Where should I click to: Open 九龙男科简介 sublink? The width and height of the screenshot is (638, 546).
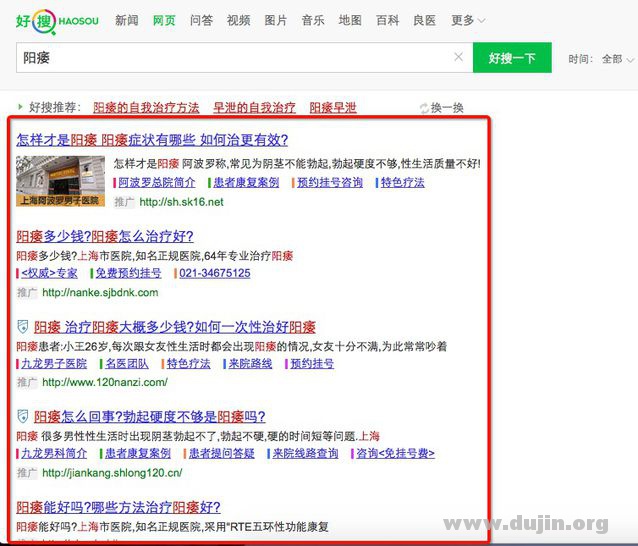click(54, 453)
